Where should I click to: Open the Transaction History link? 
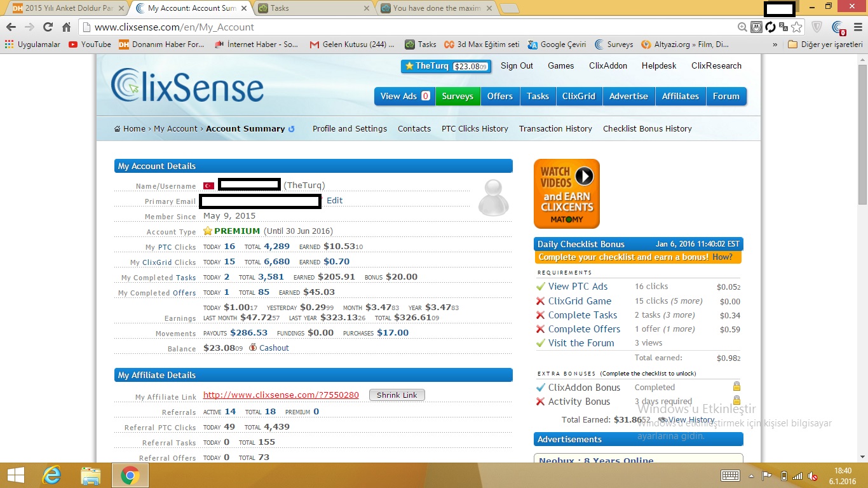(x=555, y=129)
